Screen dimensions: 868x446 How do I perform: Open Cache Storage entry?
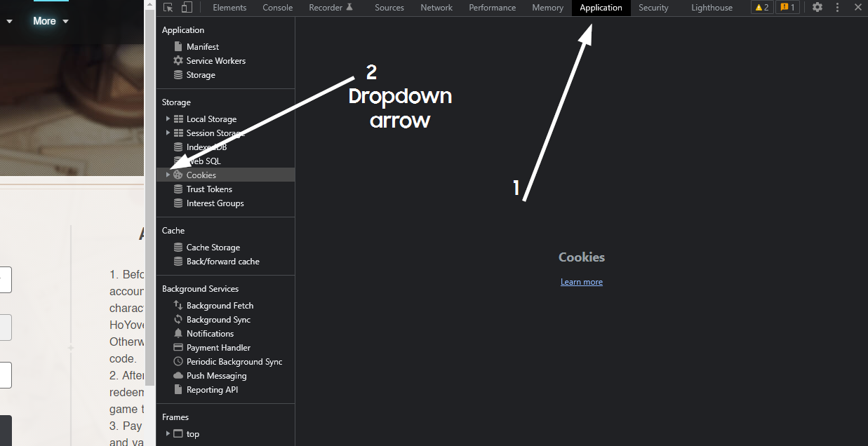coord(213,248)
